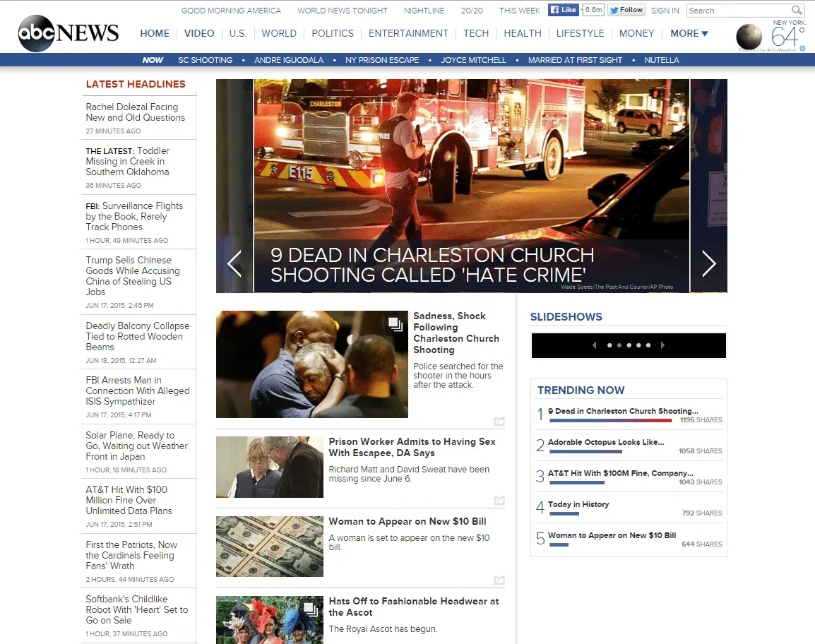Go to previous slideshow
The height and width of the screenshot is (644, 815).
coord(594,345)
